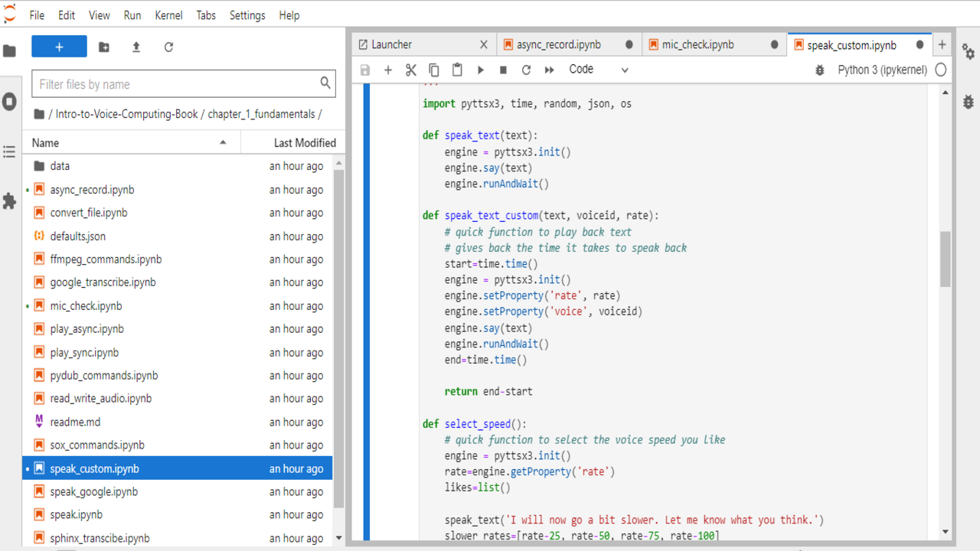The height and width of the screenshot is (551, 980).
Task: Click the file browser scroll down arrow
Action: click(339, 538)
